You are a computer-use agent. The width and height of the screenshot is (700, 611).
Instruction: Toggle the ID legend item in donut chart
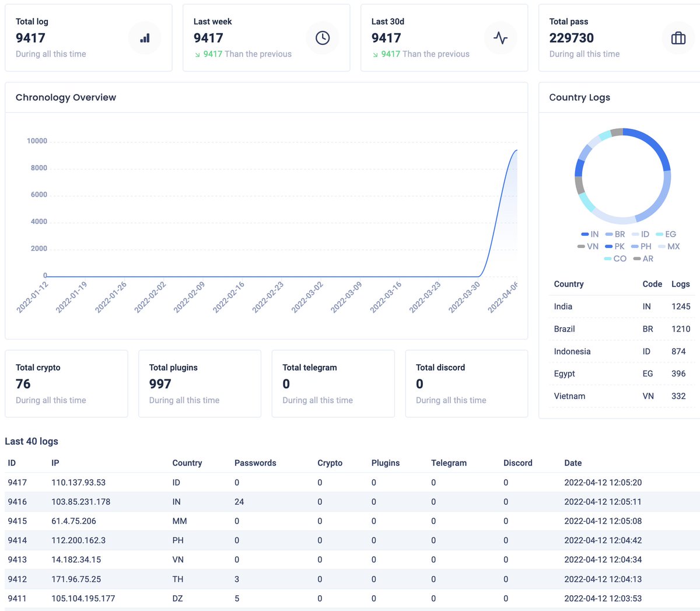(x=640, y=234)
